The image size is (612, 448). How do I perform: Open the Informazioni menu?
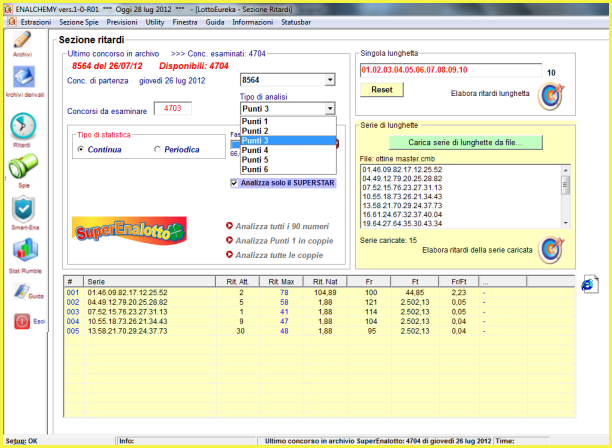tap(253, 22)
